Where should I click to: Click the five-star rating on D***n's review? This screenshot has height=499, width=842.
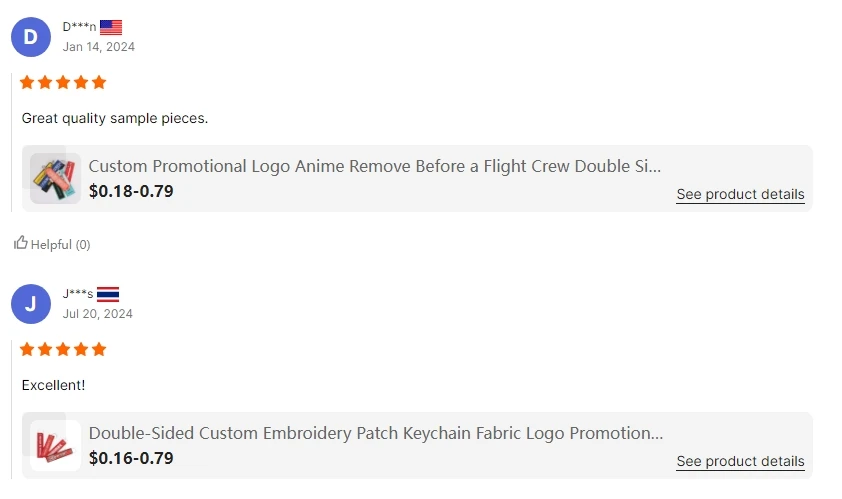[63, 82]
